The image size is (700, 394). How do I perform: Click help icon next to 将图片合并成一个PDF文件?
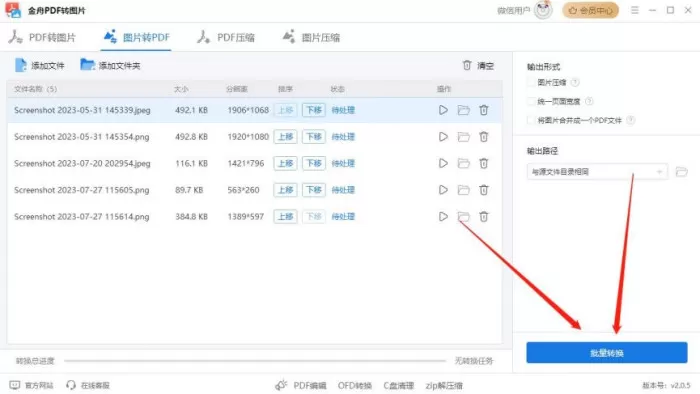630,120
